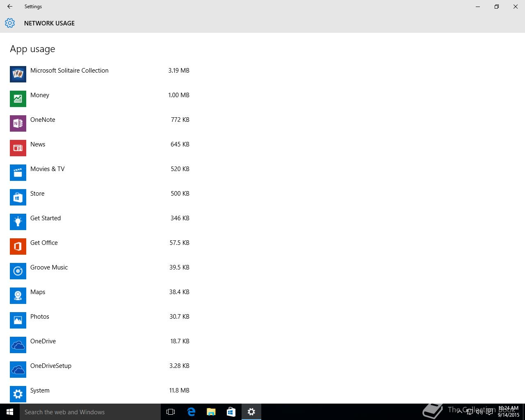Click the Store app icon in list
The height and width of the screenshot is (420, 525).
tap(18, 197)
